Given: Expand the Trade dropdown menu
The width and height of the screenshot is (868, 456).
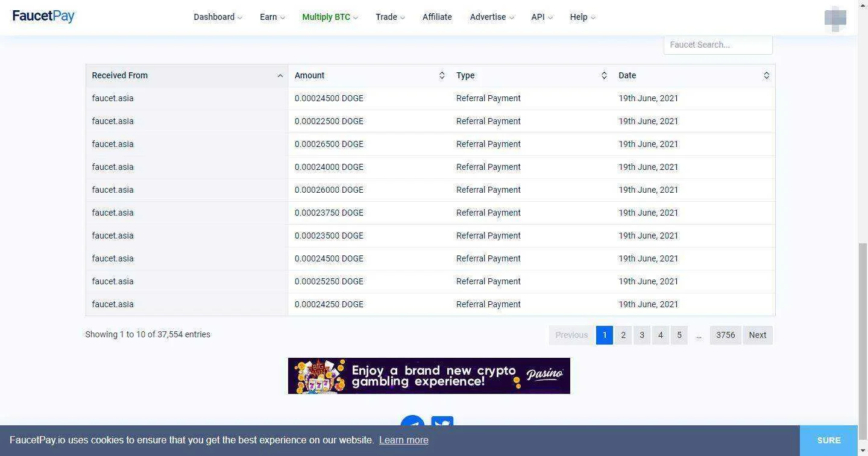Looking at the screenshot, I should coord(390,17).
